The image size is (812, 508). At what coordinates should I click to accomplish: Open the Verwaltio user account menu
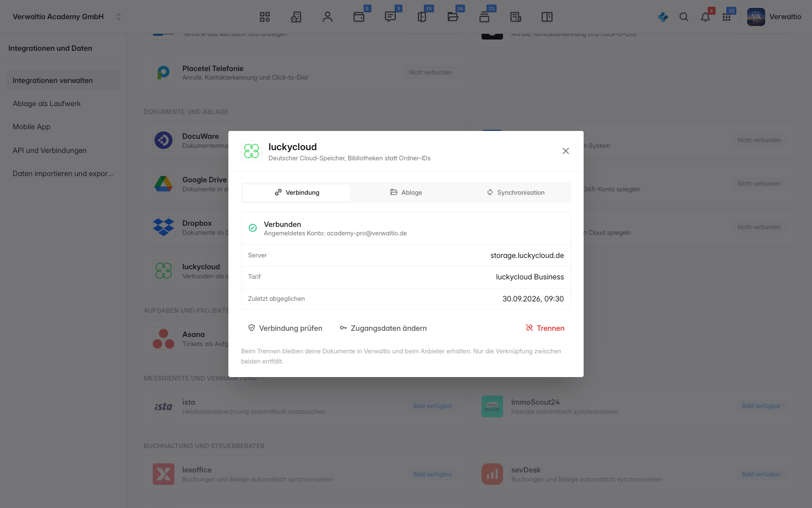pos(774,17)
